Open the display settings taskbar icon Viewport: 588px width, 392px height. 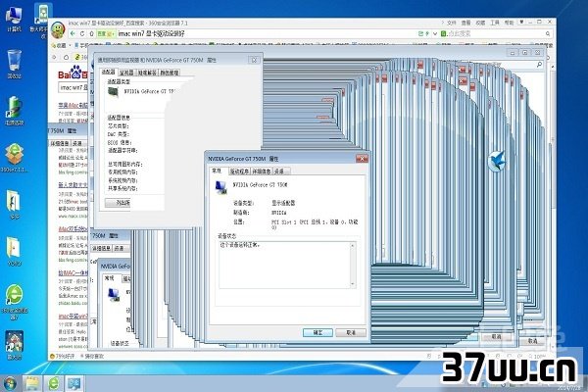tap(75, 383)
